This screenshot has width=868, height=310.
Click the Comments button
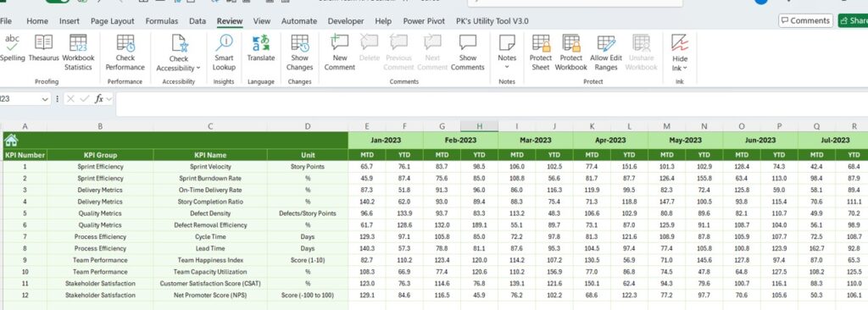click(x=805, y=20)
